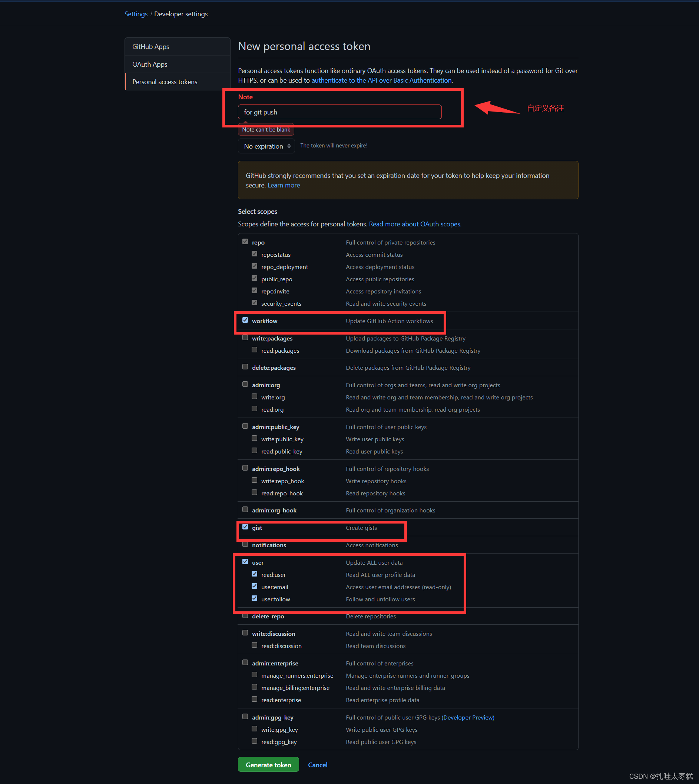Enable the write:packages scope
This screenshot has width=699, height=784.
(245, 338)
